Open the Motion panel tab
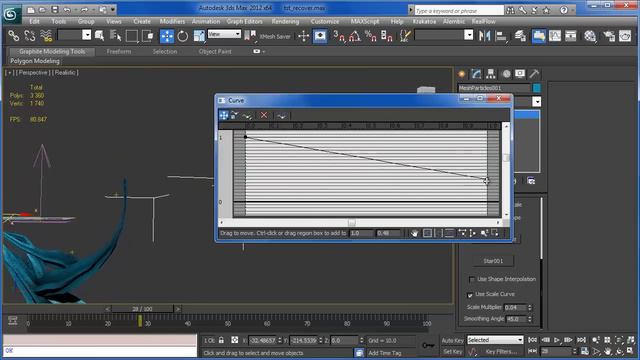This screenshot has height=360, width=640. (506, 74)
